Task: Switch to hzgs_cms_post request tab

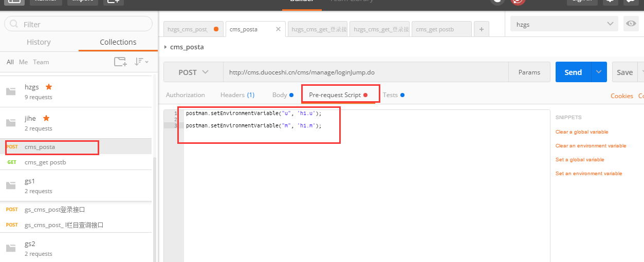Action: click(x=193, y=29)
